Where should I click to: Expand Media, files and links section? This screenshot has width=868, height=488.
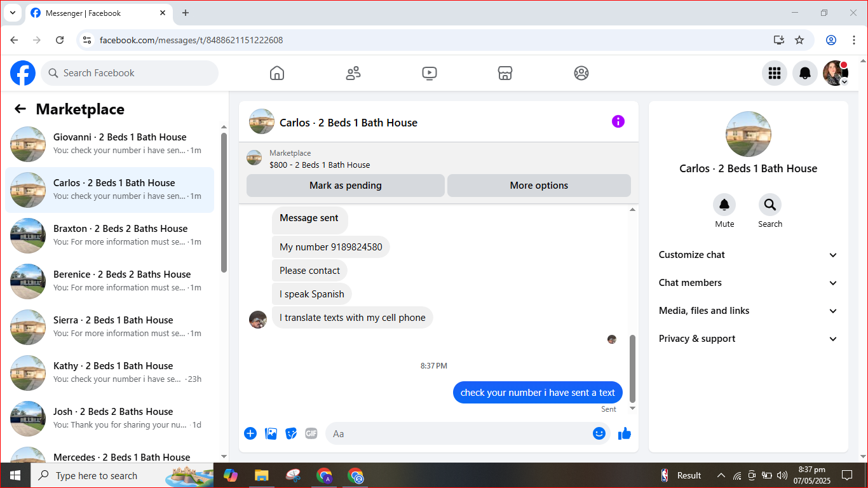(x=749, y=311)
